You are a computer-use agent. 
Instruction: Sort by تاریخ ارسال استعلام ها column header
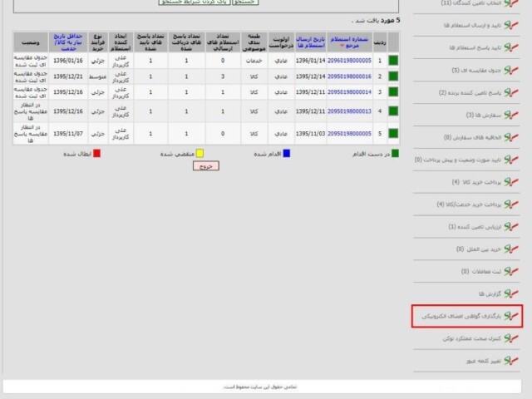click(308, 42)
